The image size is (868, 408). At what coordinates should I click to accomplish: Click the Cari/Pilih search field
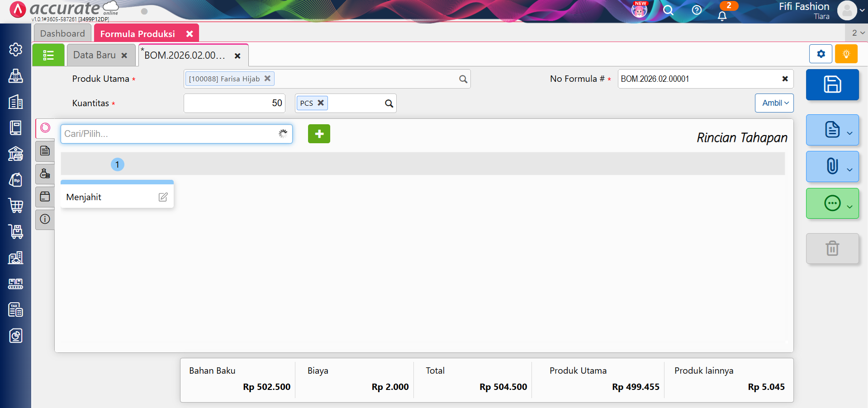170,134
